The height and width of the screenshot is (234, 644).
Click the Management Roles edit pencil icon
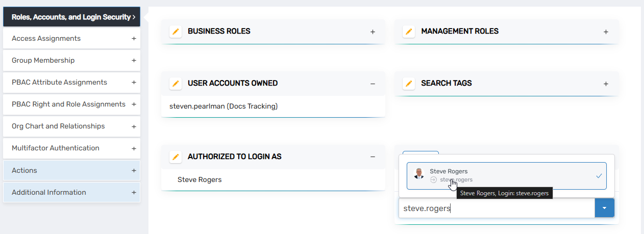[x=409, y=32]
